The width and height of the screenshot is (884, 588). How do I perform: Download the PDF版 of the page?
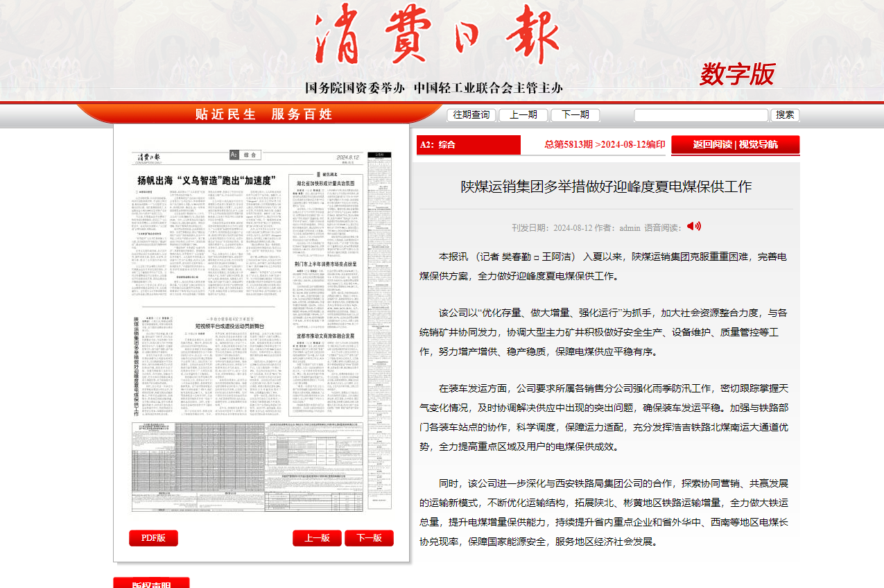pyautogui.click(x=153, y=538)
